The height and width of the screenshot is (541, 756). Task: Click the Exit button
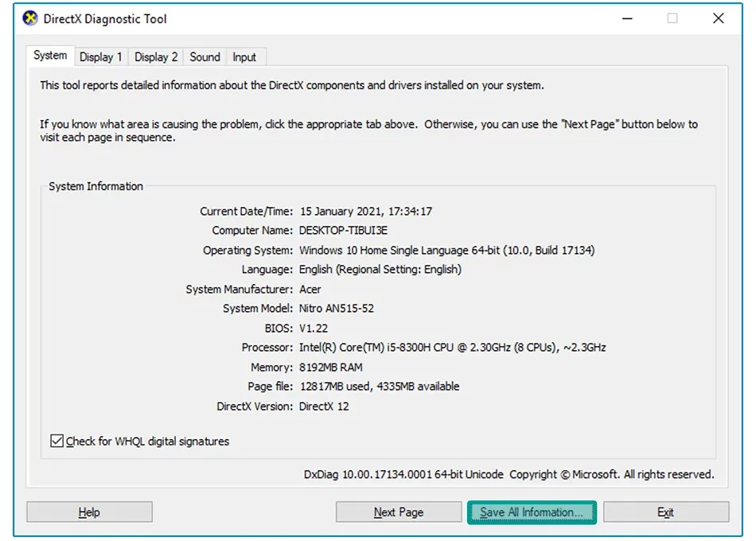tap(666, 512)
